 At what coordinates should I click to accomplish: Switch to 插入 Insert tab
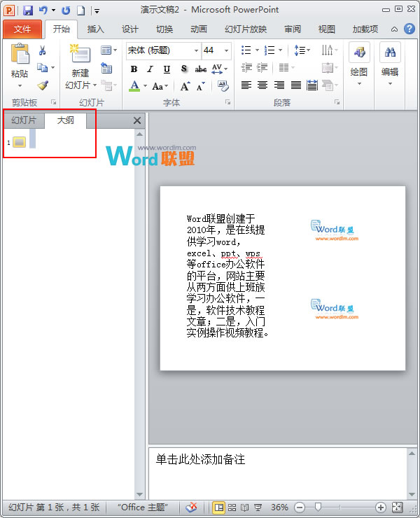tap(95, 29)
